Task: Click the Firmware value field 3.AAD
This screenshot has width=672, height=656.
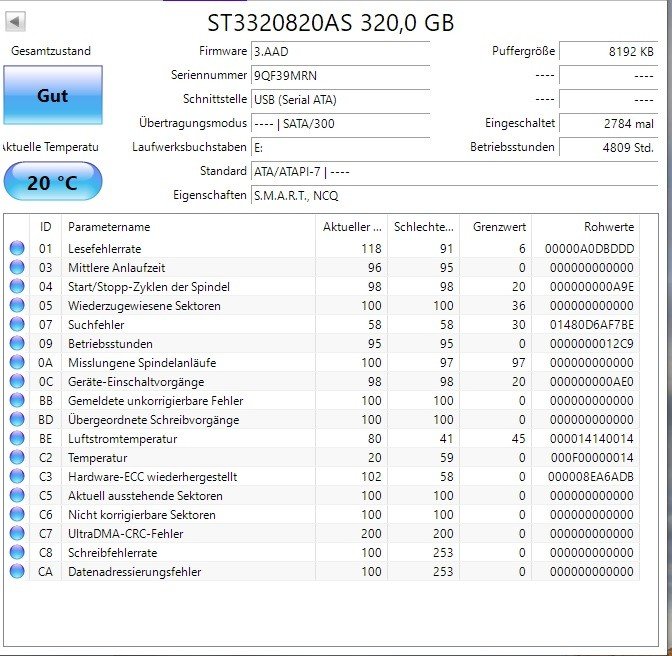Action: point(340,51)
